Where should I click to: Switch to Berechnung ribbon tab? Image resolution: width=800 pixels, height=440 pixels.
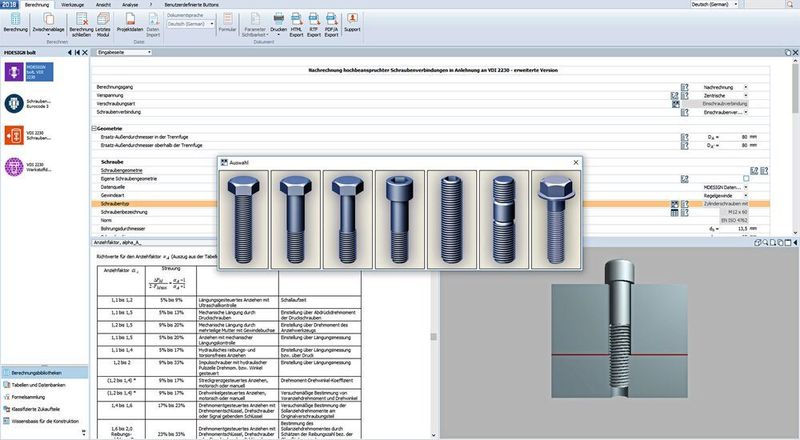[37, 5]
